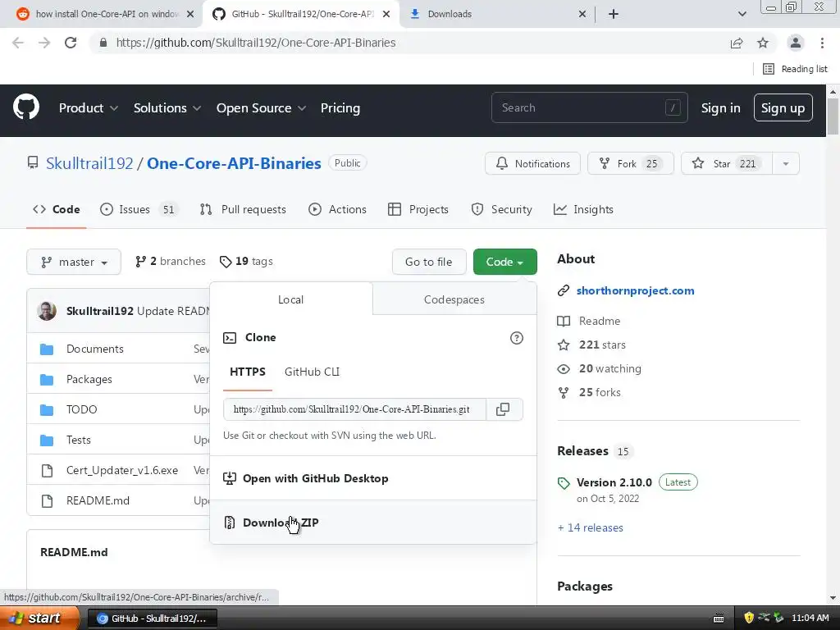
Task: Switch to the Actions tab
Action: point(337,209)
